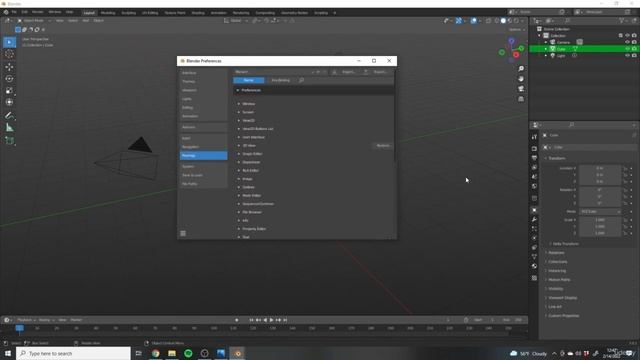
Task: Switch to solid viewport shading
Action: 503,20
